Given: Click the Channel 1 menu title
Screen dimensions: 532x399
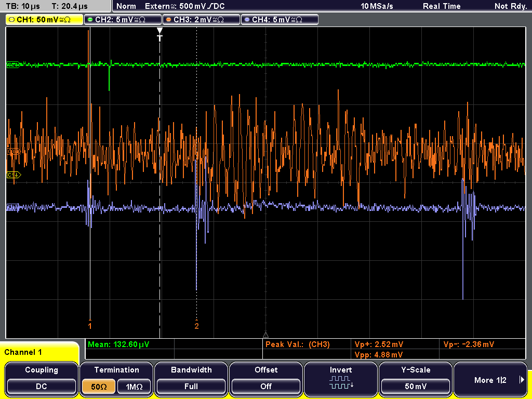Looking at the screenshot, I should pyautogui.click(x=23, y=352).
